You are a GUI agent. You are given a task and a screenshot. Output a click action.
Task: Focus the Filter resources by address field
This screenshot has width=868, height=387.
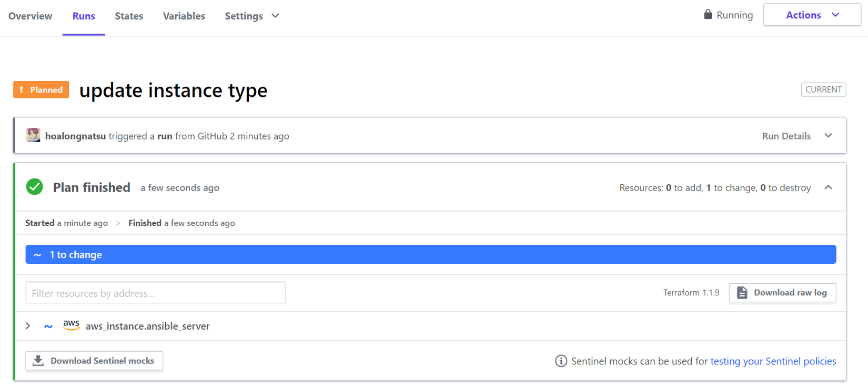pos(155,293)
